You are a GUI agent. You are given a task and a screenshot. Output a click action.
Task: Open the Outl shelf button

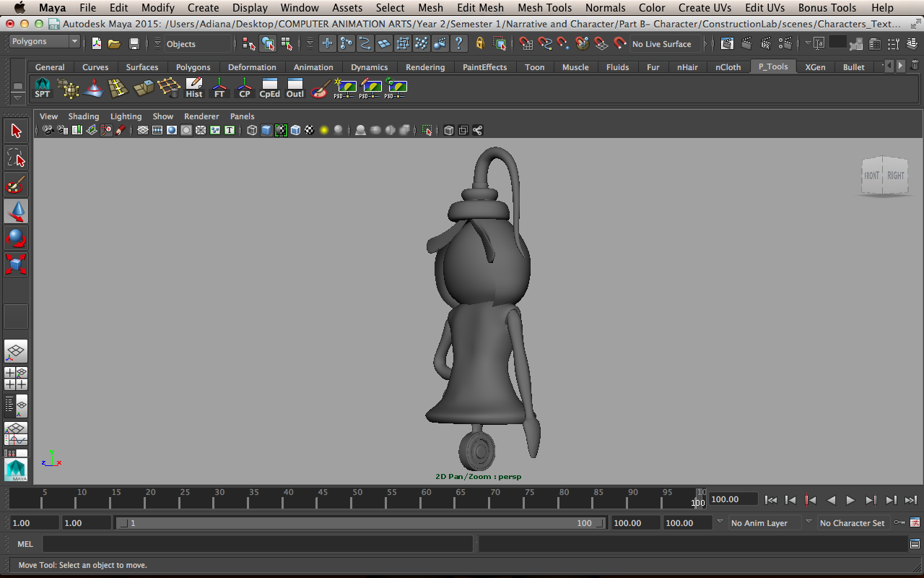click(295, 88)
